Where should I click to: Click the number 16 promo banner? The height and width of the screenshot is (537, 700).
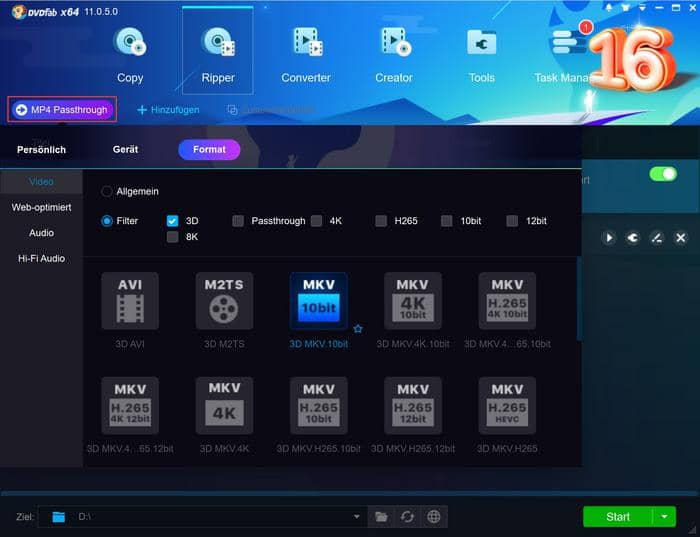pyautogui.click(x=632, y=58)
